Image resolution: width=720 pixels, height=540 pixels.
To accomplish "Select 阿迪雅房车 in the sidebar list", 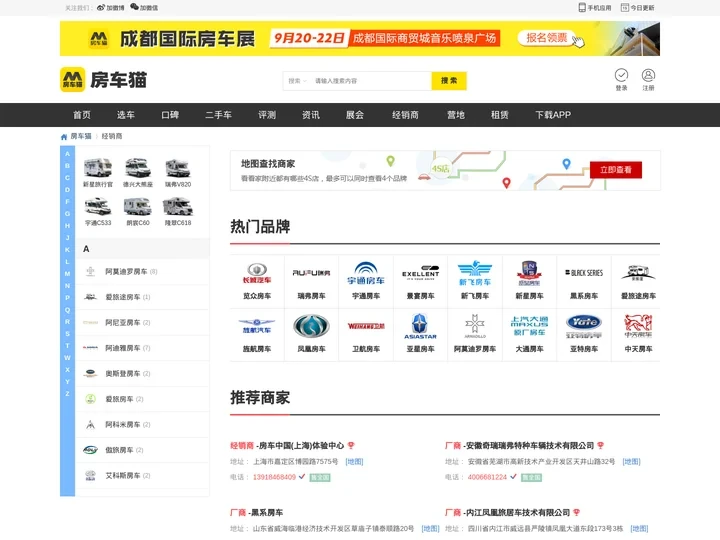I will click(142, 348).
